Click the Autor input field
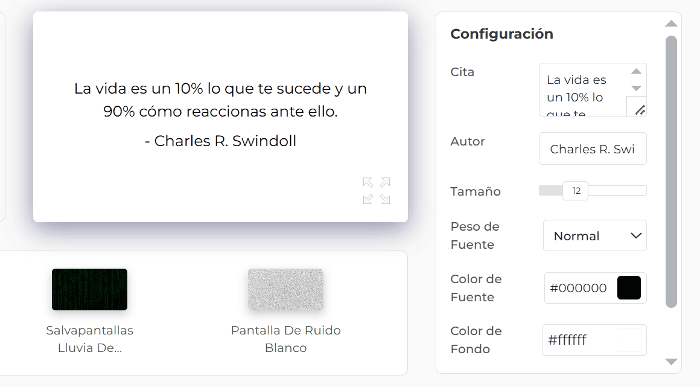 pyautogui.click(x=592, y=149)
